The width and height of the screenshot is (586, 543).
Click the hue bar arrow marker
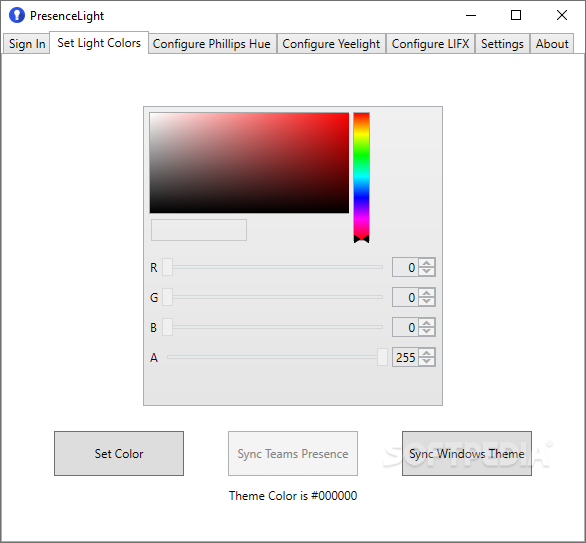(x=361, y=239)
